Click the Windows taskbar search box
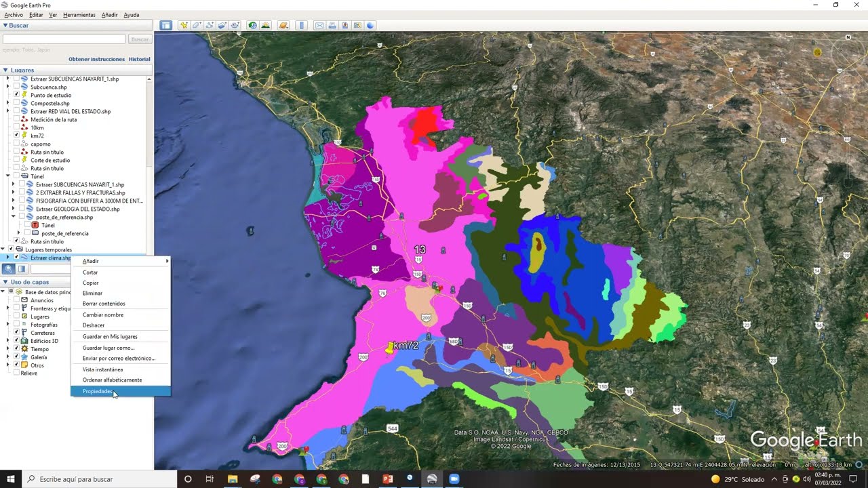The image size is (868, 488). click(x=99, y=479)
